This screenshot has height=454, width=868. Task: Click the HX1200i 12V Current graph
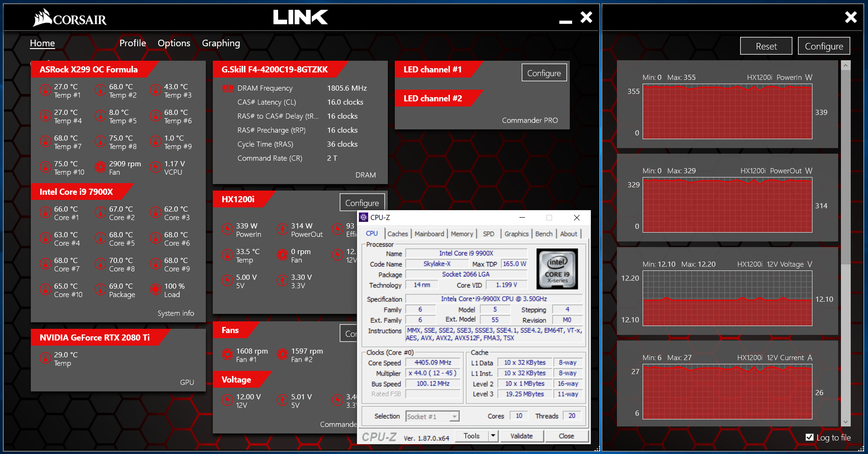pos(728,392)
